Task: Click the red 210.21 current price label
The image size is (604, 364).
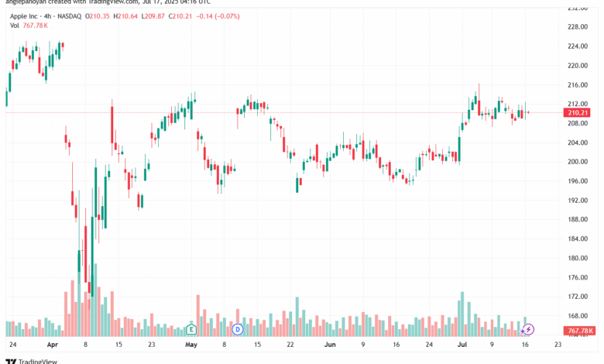Action: pyautogui.click(x=577, y=112)
